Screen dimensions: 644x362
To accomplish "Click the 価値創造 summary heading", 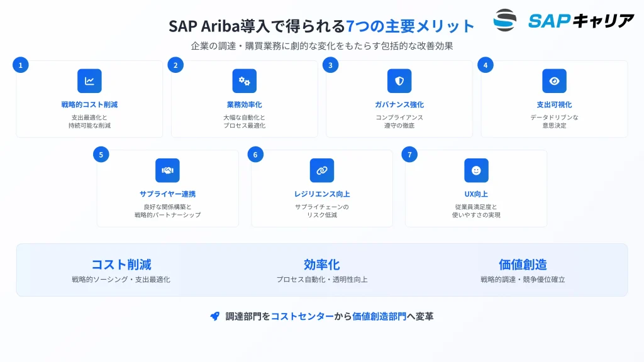I will click(523, 265).
